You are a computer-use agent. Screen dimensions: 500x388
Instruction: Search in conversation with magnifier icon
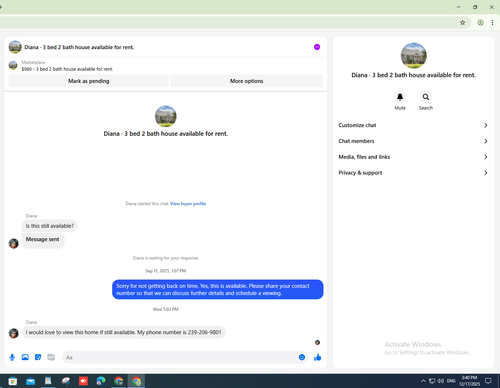(426, 97)
